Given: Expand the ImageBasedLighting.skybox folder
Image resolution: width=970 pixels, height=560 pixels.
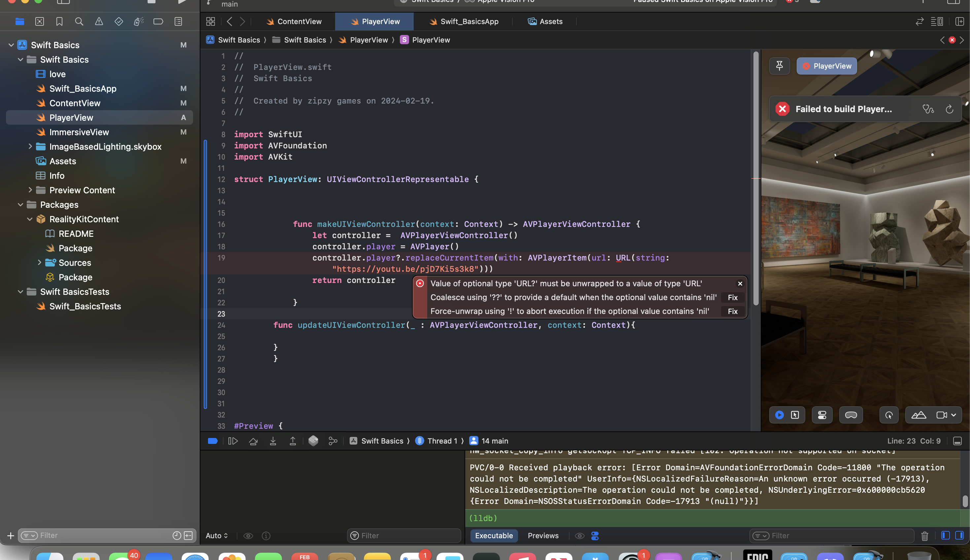Looking at the screenshot, I should pos(30,146).
